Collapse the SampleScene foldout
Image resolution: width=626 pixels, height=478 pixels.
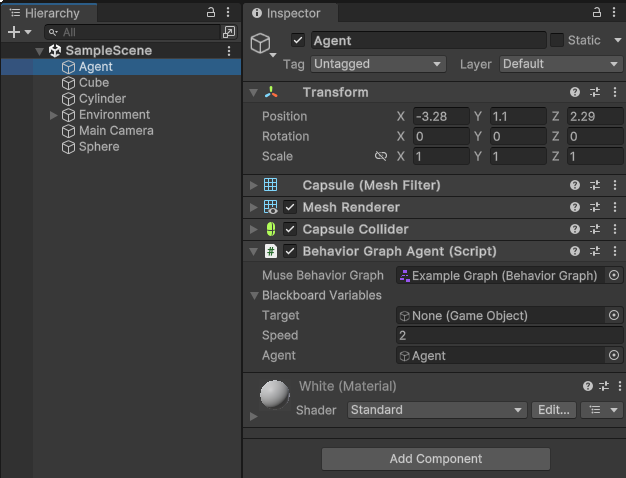tap(39, 51)
